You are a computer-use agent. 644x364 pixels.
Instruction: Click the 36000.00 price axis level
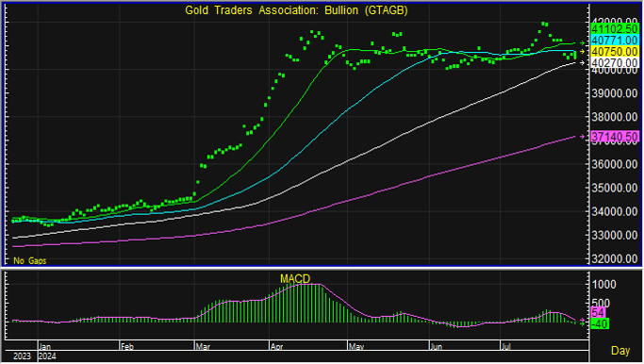[615, 164]
